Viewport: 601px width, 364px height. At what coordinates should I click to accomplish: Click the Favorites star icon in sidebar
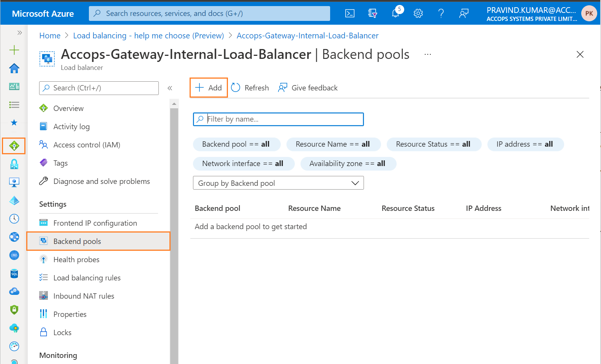(14, 122)
